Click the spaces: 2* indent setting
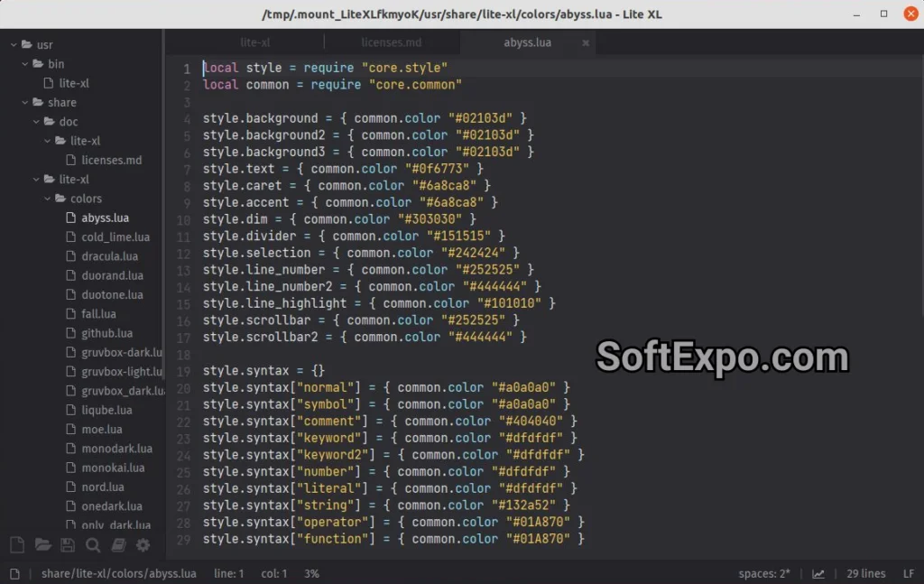The height and width of the screenshot is (584, 924). click(764, 573)
